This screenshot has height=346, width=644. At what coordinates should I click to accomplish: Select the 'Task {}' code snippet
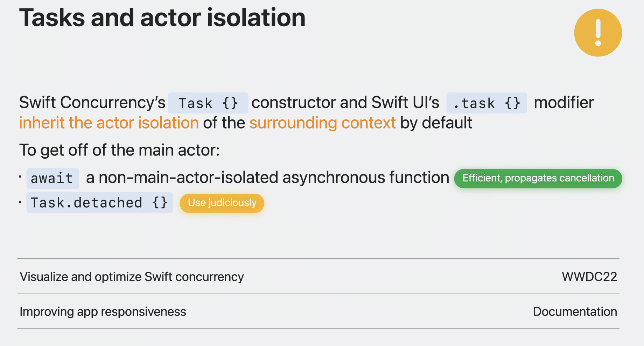pos(208,103)
